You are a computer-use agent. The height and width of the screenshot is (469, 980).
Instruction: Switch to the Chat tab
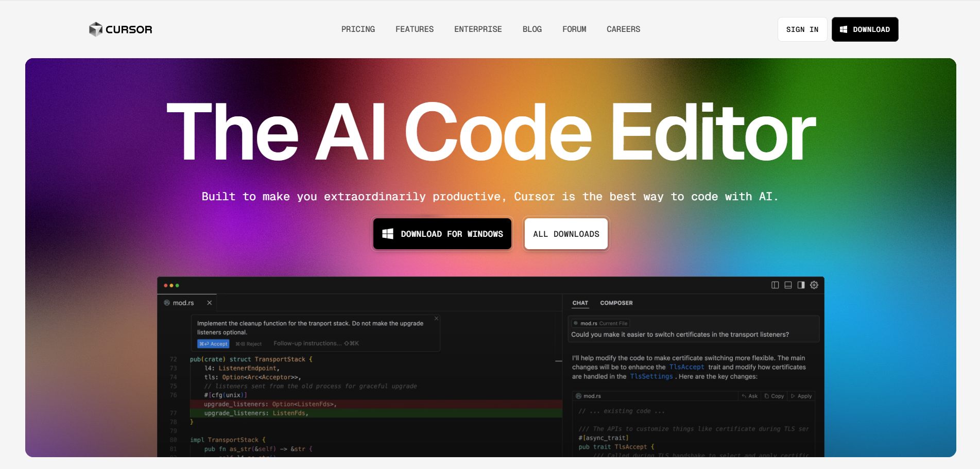580,303
